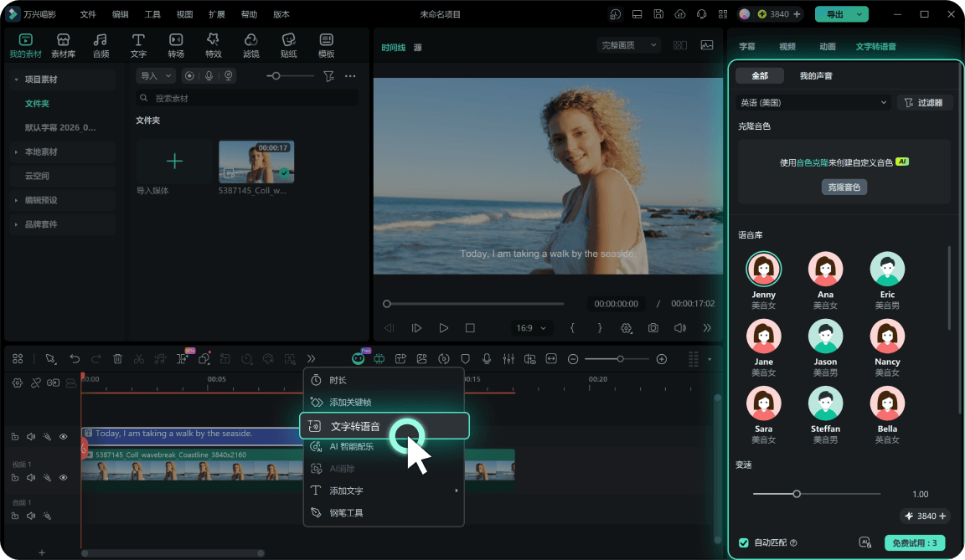Click the preview volume speaker icon
Viewport: 965px width, 560px height.
click(680, 328)
